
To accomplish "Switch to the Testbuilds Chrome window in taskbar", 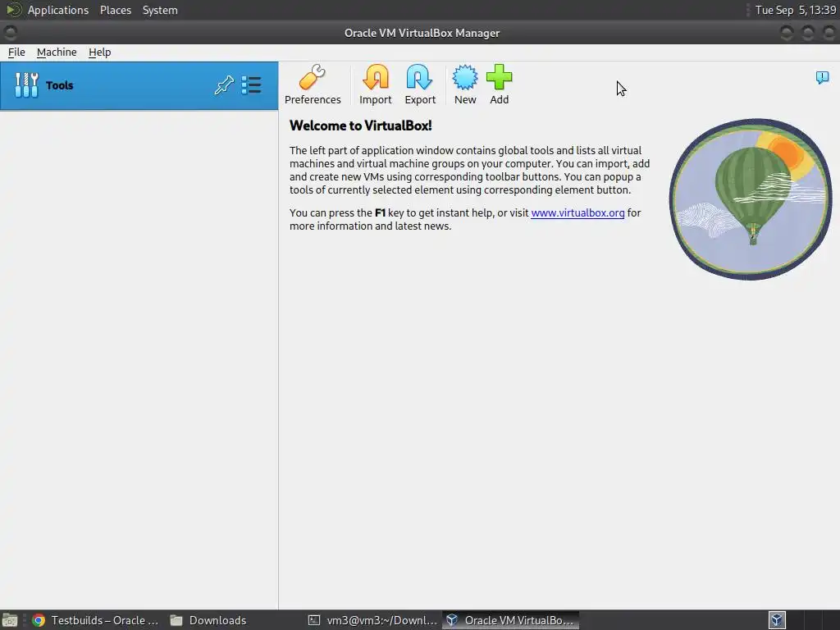I will [95, 620].
